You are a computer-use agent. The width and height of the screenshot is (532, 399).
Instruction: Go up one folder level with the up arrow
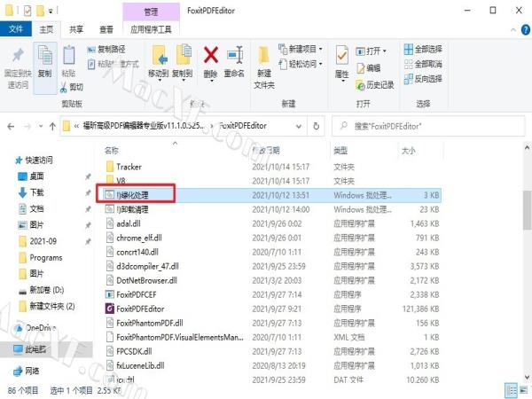point(52,127)
